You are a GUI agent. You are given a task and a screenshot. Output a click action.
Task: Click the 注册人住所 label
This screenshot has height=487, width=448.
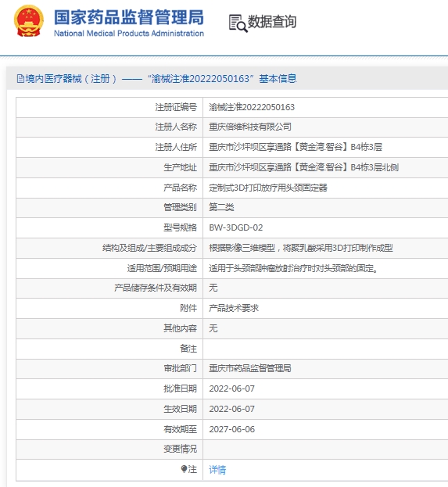tap(176, 147)
